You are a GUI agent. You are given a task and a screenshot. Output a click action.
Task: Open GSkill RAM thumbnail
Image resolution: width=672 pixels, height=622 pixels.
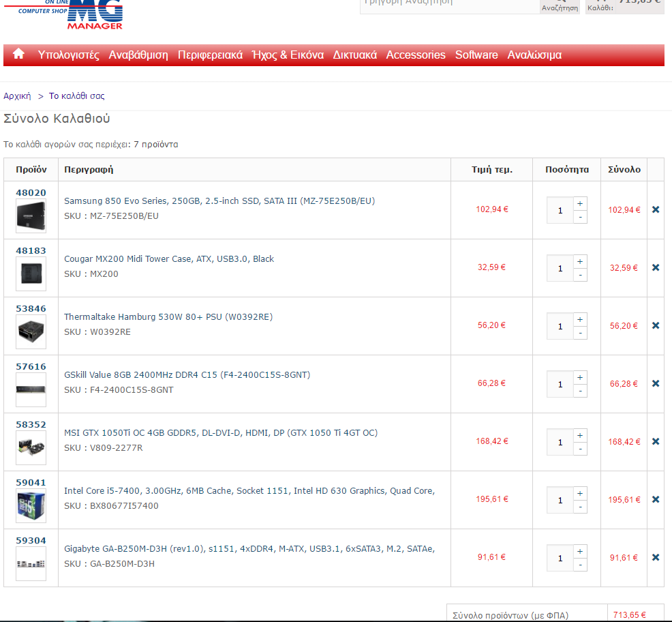(31, 389)
